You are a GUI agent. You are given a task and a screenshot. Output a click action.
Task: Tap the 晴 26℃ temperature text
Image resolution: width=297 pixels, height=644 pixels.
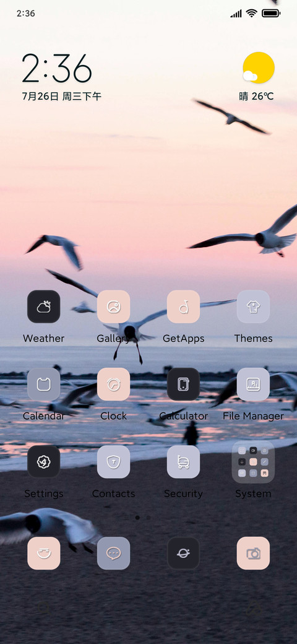256,97
